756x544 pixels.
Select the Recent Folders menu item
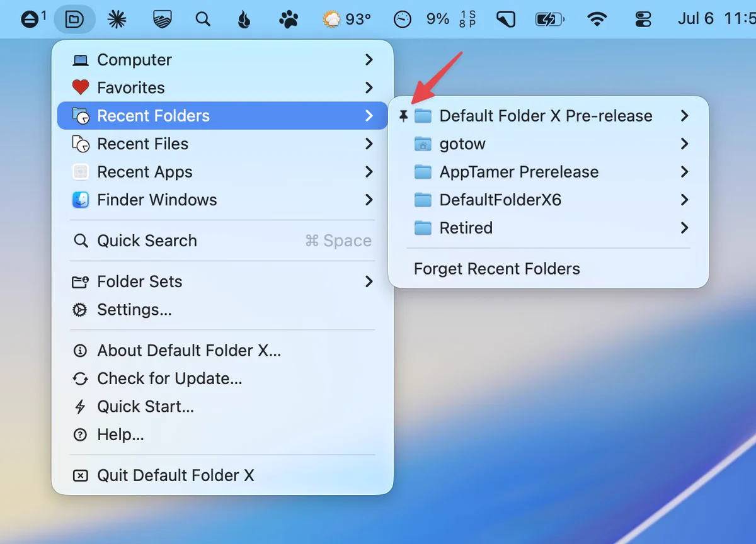click(x=222, y=116)
